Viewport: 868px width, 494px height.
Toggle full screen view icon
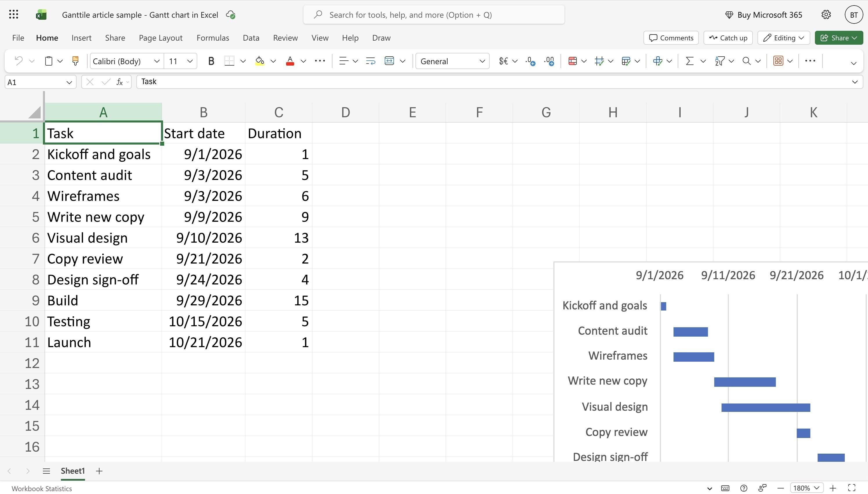tap(852, 488)
